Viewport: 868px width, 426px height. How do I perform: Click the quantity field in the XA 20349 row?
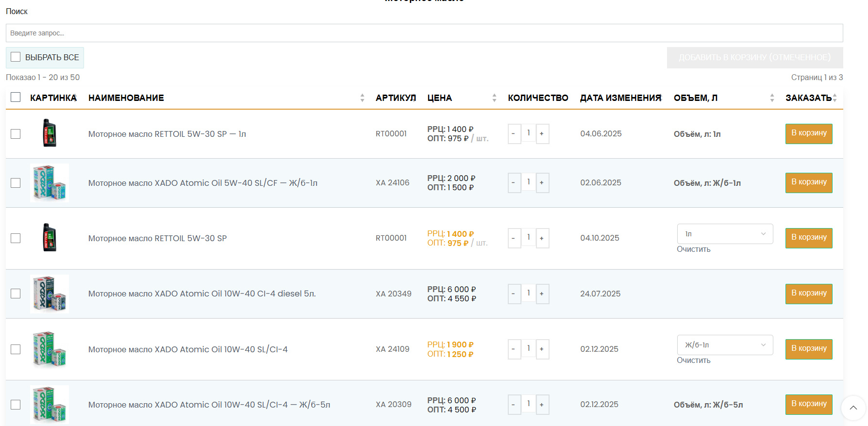tap(528, 294)
